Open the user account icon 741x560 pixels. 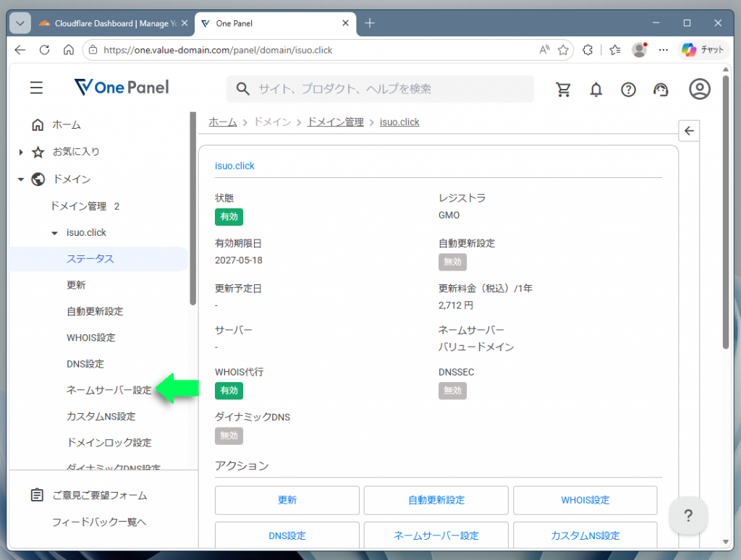(x=700, y=89)
